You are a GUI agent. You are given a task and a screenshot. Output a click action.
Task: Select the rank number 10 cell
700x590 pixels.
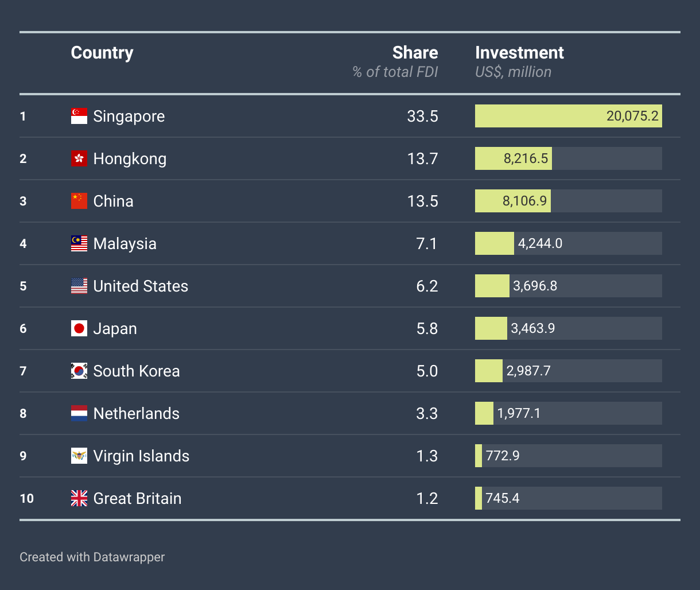coord(26,499)
